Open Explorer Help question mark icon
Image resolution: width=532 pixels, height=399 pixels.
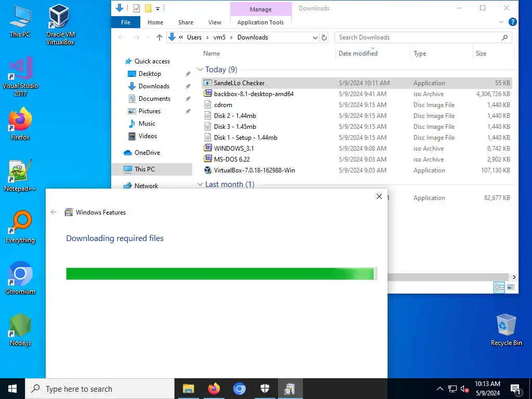pyautogui.click(x=513, y=22)
